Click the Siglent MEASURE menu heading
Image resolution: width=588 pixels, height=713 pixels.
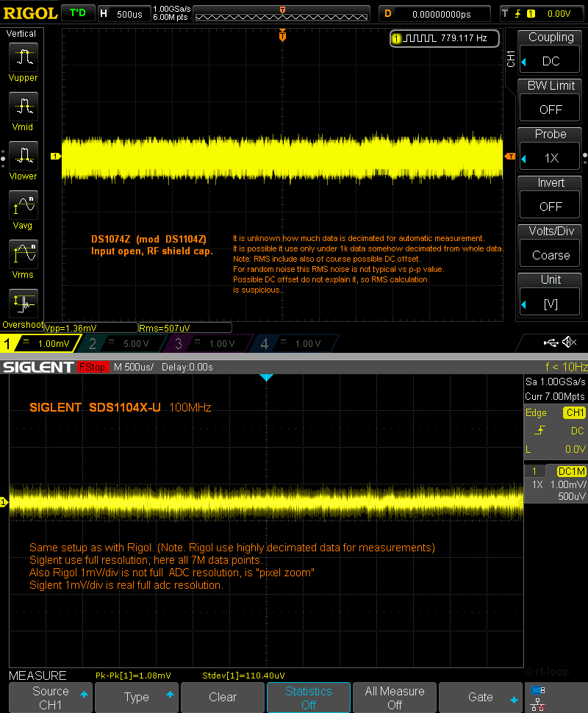tap(37, 676)
